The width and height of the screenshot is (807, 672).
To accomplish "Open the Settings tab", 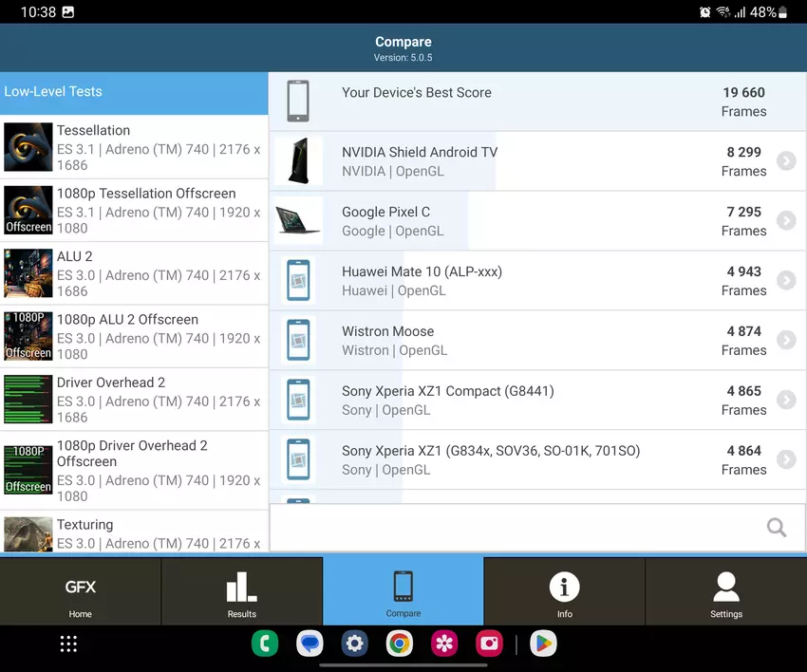I will (726, 592).
